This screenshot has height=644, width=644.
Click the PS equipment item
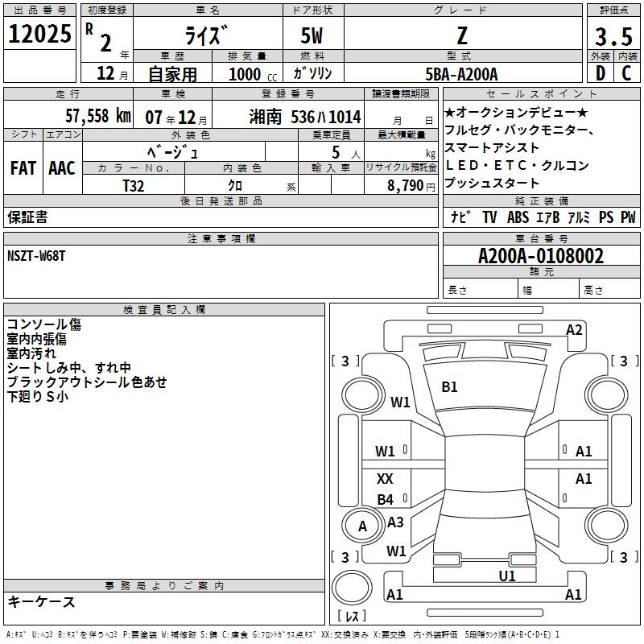[x=606, y=217]
